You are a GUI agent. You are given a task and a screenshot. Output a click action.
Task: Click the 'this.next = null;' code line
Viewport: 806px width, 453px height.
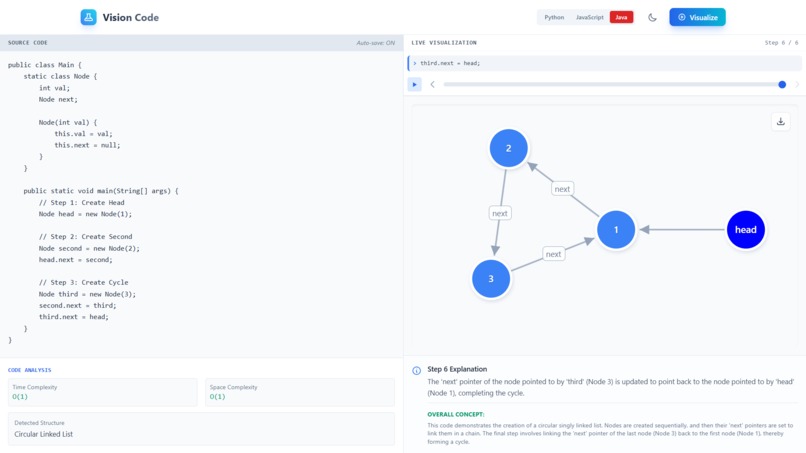tap(87, 145)
